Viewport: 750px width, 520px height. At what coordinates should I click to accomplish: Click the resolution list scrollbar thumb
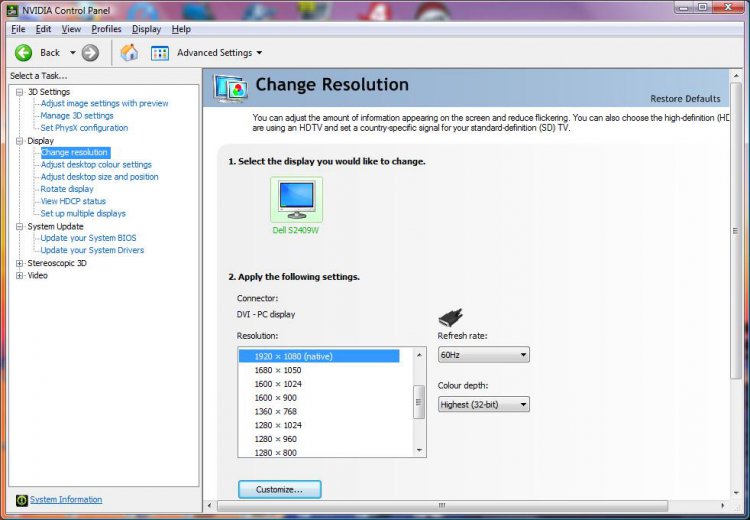tap(419, 402)
